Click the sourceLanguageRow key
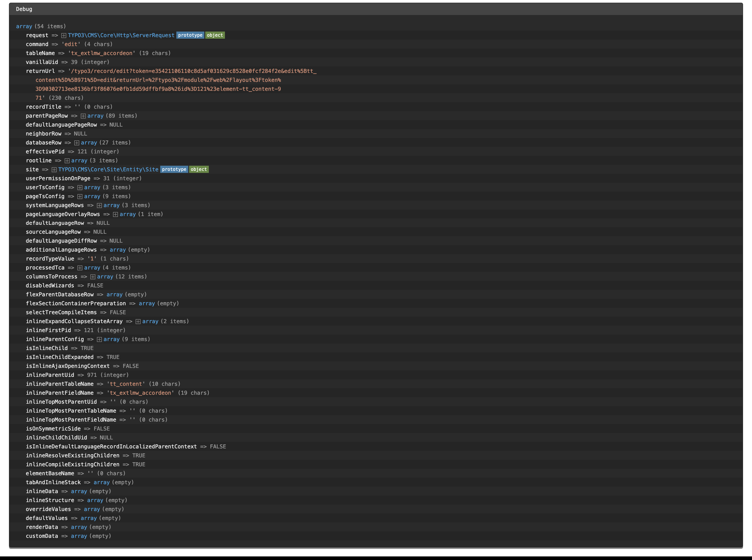752x560 pixels. [x=53, y=232]
